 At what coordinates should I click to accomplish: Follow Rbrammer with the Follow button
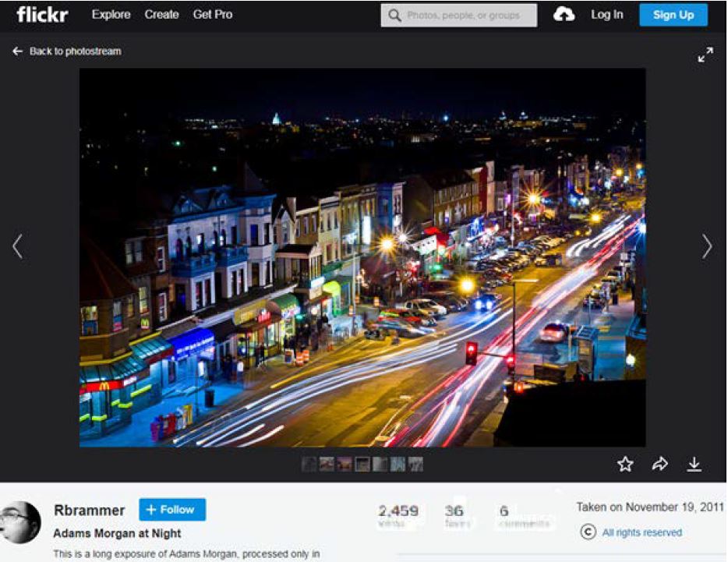click(x=172, y=510)
